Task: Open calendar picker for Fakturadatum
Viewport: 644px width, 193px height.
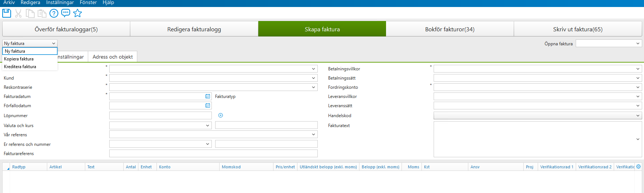Action: [208, 96]
